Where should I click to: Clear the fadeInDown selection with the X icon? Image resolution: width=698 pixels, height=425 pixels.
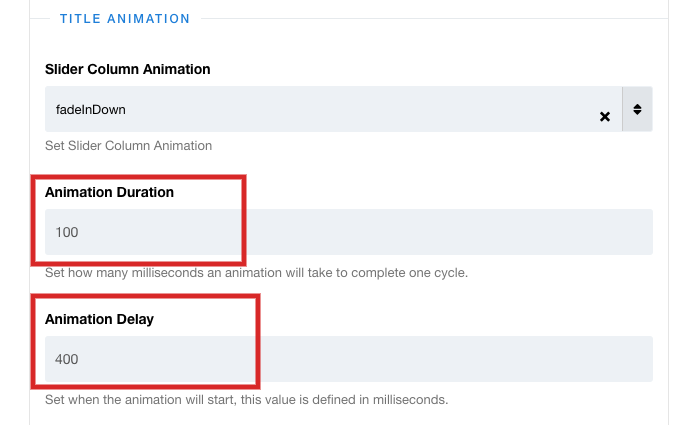[x=605, y=116]
